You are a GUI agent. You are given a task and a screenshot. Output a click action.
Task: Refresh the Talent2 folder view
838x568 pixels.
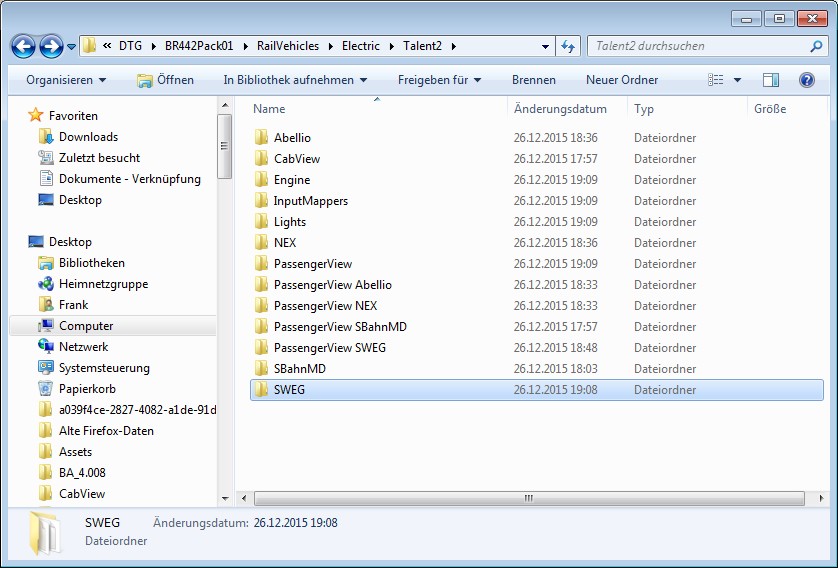coord(568,46)
